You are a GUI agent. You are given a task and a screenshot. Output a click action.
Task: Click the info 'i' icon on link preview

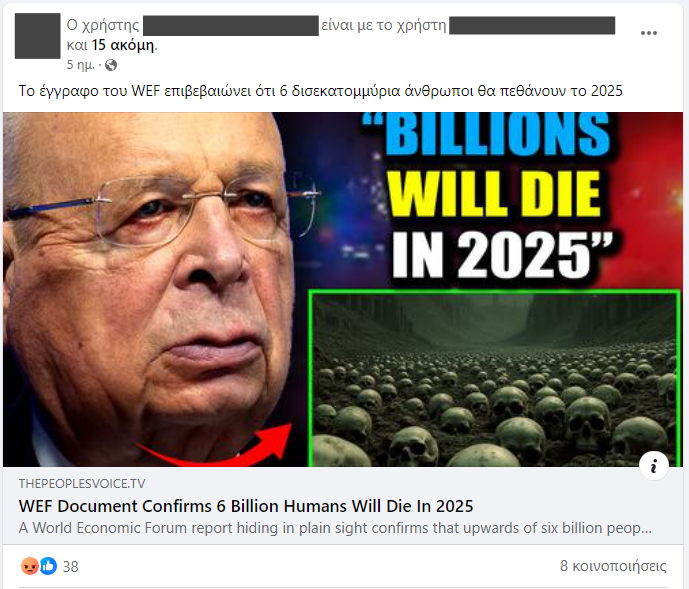pyautogui.click(x=654, y=465)
